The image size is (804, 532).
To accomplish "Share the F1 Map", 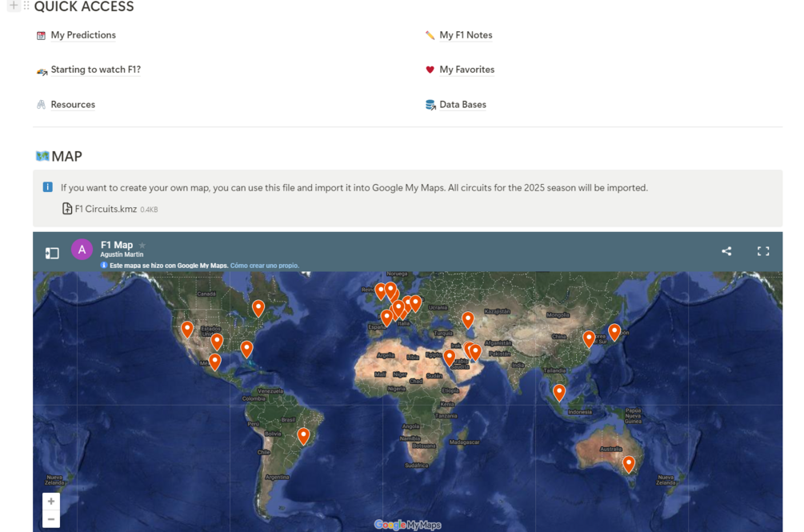I will coord(726,251).
